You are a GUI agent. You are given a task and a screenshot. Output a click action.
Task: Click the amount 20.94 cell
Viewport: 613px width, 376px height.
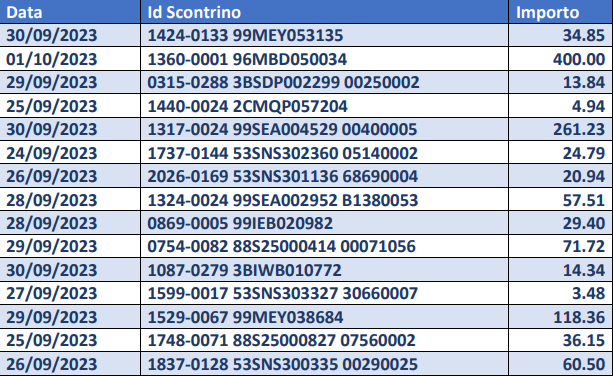(561, 176)
